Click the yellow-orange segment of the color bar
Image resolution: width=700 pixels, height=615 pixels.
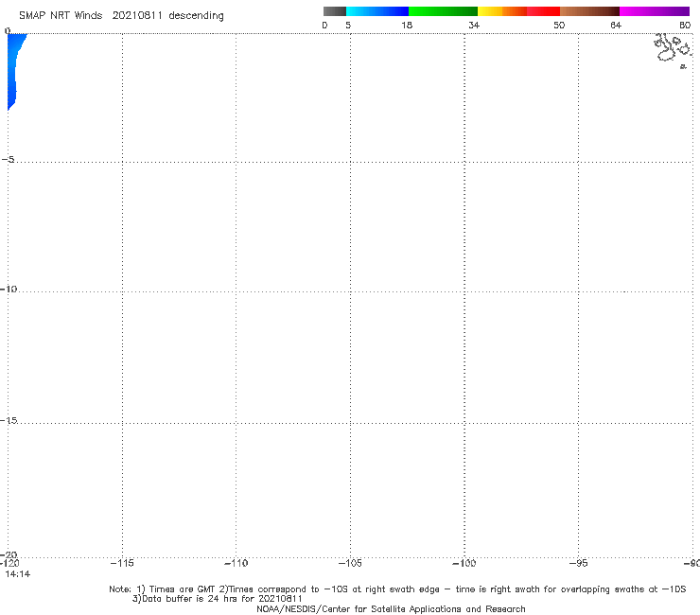(502, 11)
